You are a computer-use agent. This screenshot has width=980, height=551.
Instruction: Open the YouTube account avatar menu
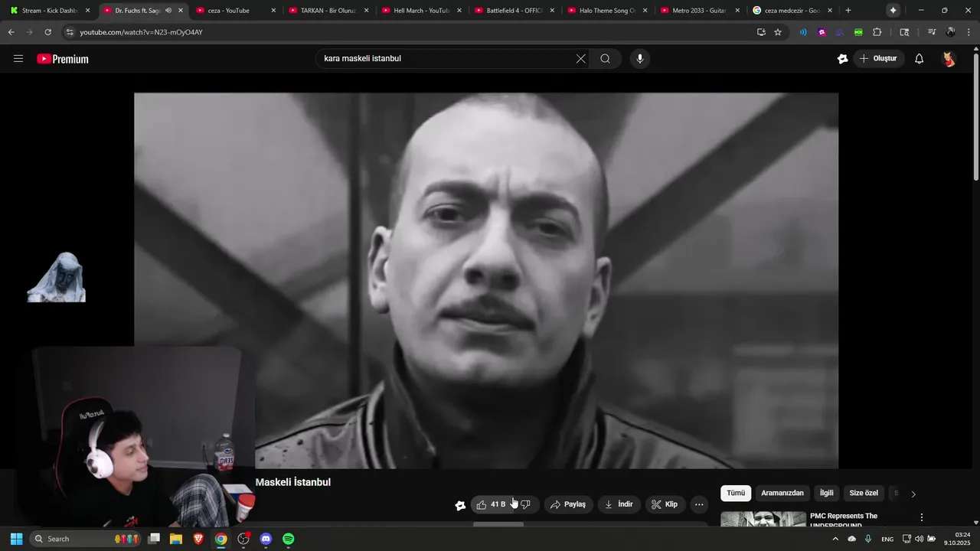[949, 59]
